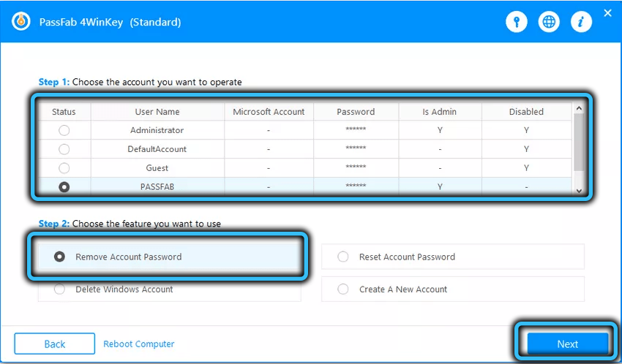622x364 pixels.
Task: Click the User Name column header
Action: (157, 112)
